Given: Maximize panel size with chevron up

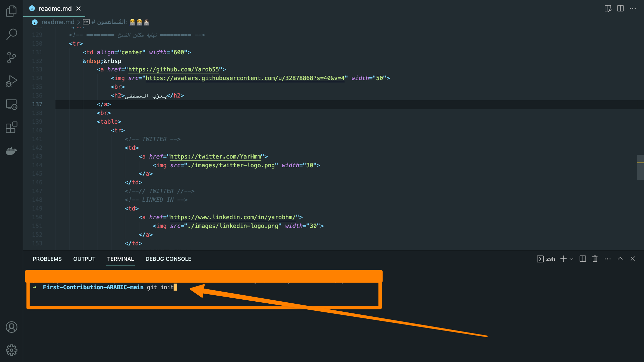Looking at the screenshot, I should click(x=620, y=259).
